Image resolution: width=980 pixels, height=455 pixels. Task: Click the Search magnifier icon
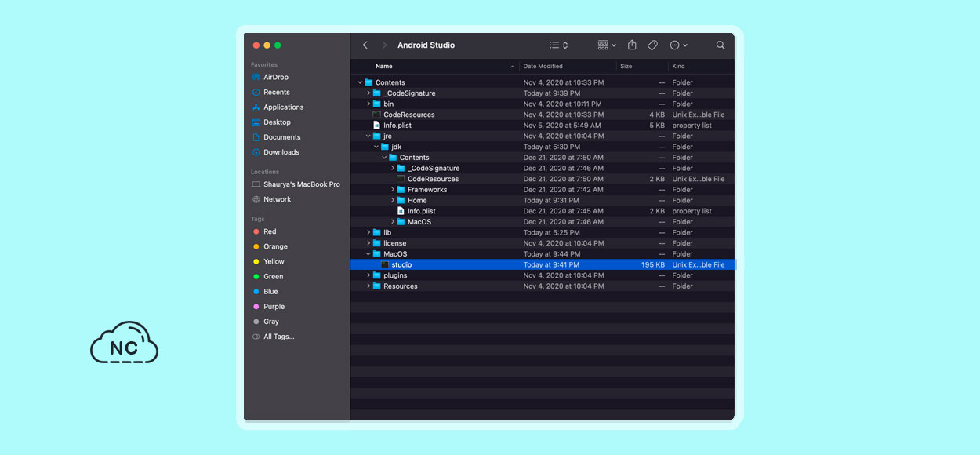point(720,45)
